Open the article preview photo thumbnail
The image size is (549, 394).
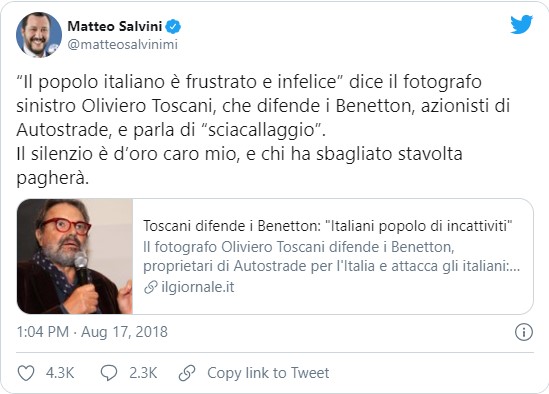pos(75,256)
